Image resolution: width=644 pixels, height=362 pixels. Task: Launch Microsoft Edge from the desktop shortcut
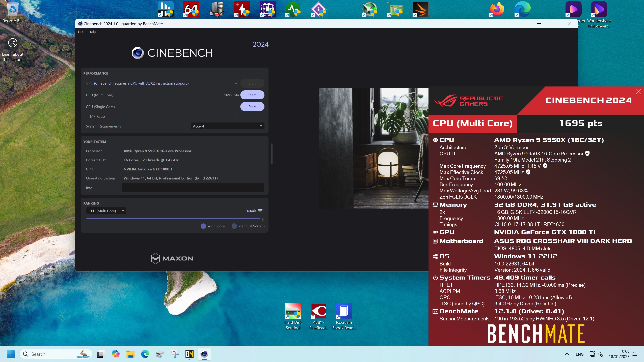pyautogui.click(x=523, y=9)
